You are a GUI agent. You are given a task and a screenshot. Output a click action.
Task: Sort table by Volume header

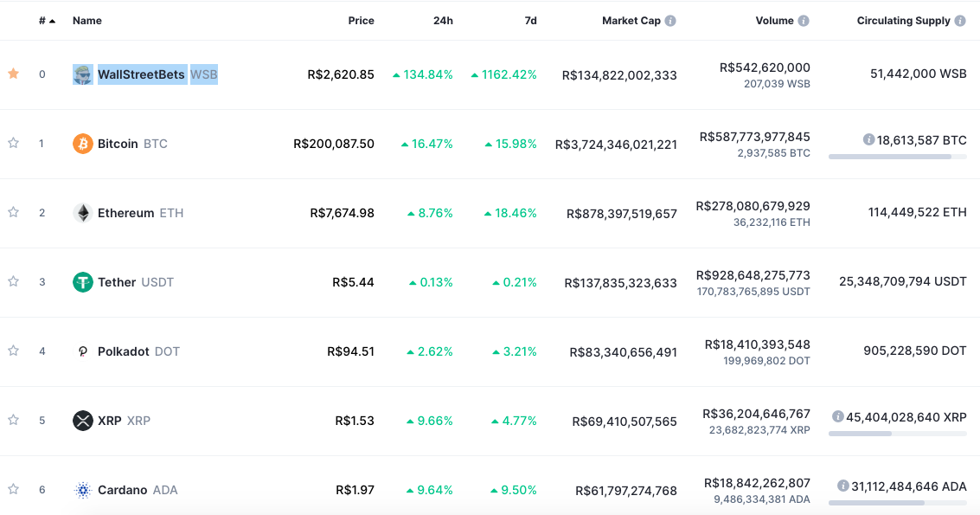click(x=774, y=21)
